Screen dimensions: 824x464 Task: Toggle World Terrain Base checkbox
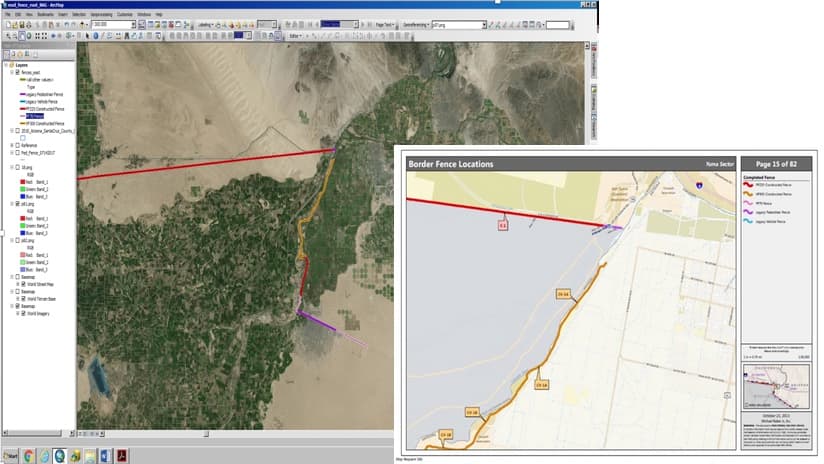click(x=23, y=298)
